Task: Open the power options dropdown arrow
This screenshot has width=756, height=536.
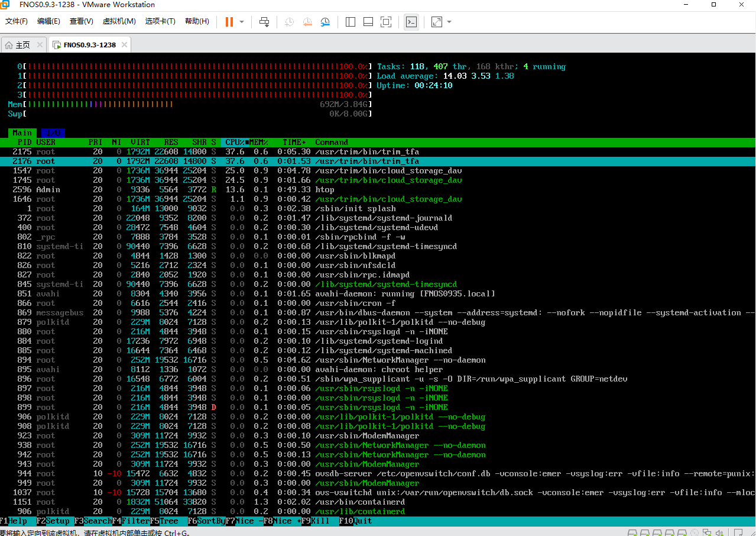Action: point(242,22)
